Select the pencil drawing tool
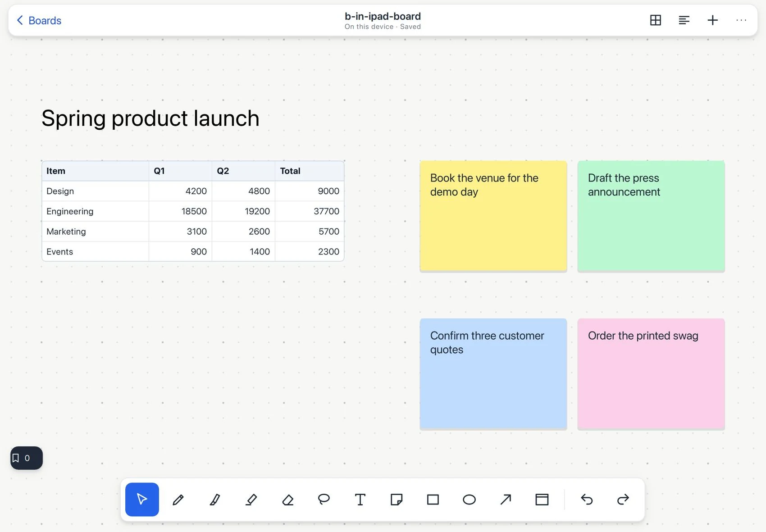The width and height of the screenshot is (766, 532). tap(178, 499)
